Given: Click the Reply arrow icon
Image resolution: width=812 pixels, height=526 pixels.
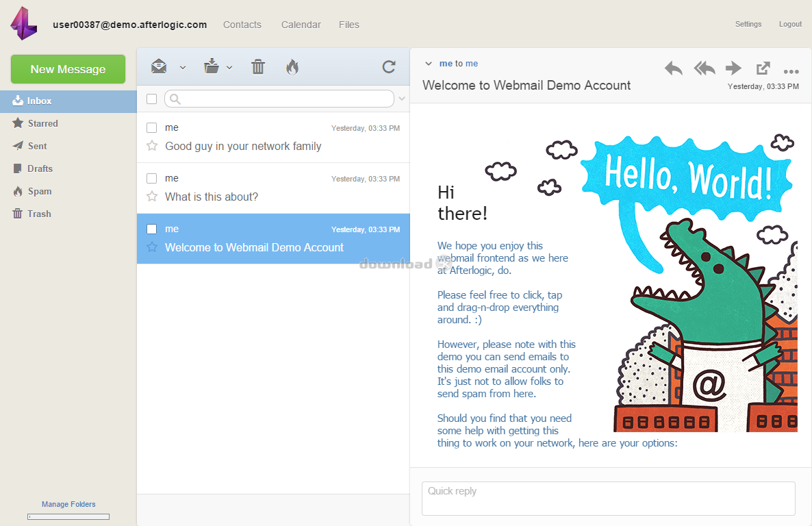Looking at the screenshot, I should point(673,68).
